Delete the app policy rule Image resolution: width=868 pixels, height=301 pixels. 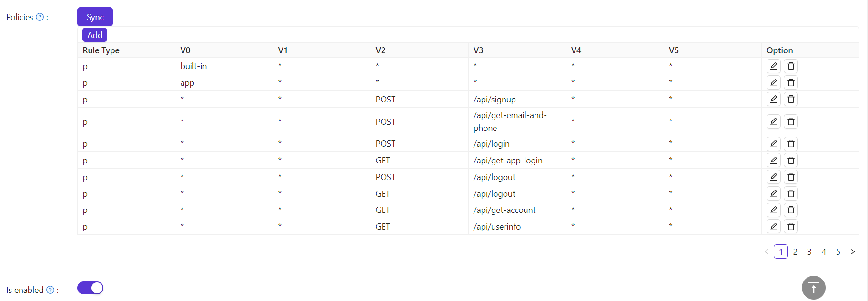790,82
